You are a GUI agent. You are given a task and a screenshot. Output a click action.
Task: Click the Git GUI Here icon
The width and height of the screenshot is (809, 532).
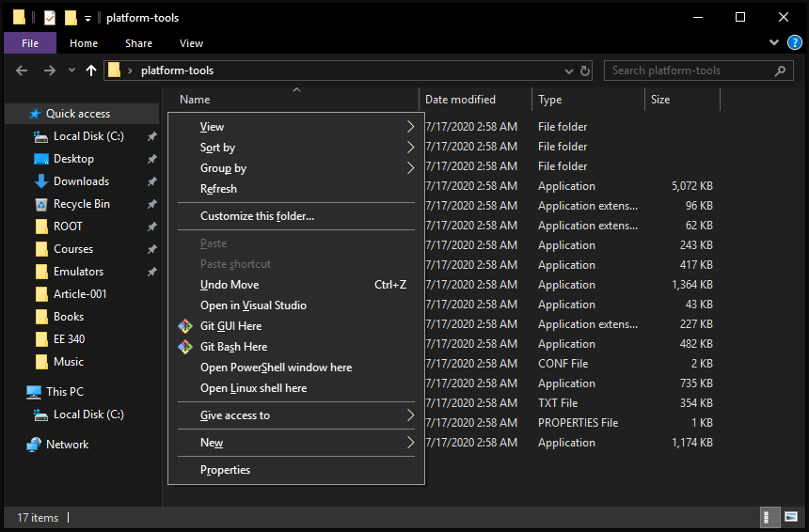point(185,326)
